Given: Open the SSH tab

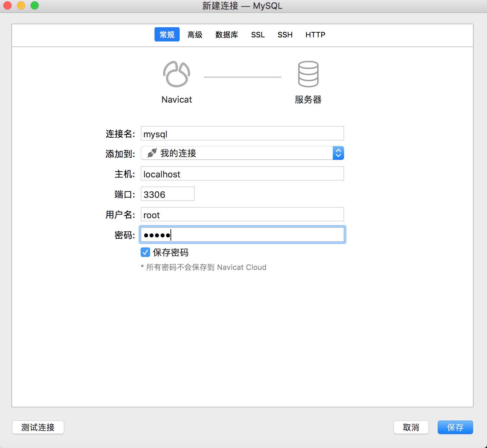Looking at the screenshot, I should coord(285,35).
